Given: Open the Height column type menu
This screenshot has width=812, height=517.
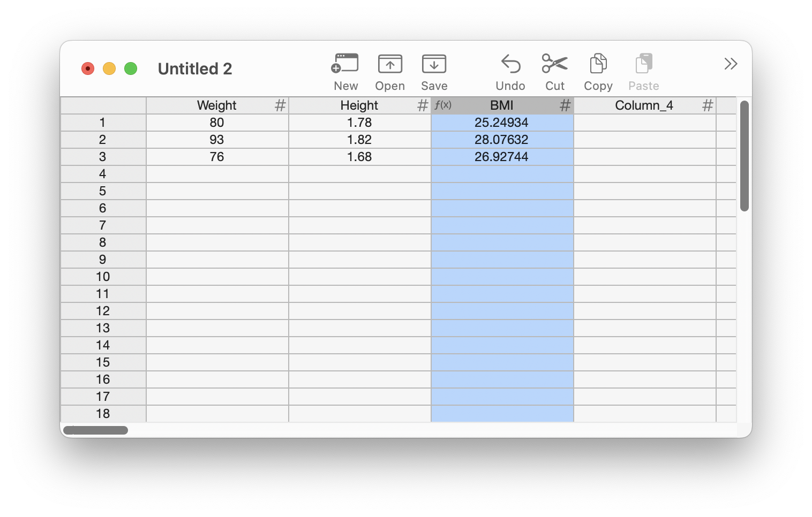Looking at the screenshot, I should tap(423, 105).
